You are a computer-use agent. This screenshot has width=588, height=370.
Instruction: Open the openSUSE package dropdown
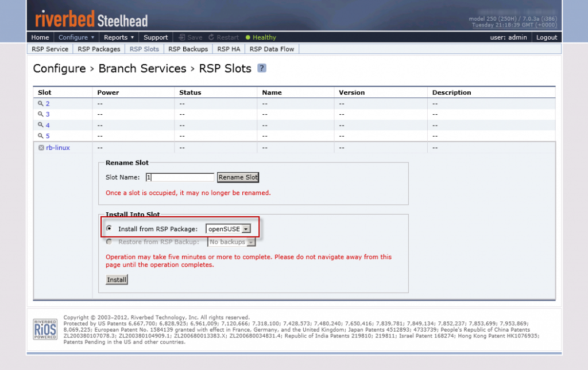228,229
